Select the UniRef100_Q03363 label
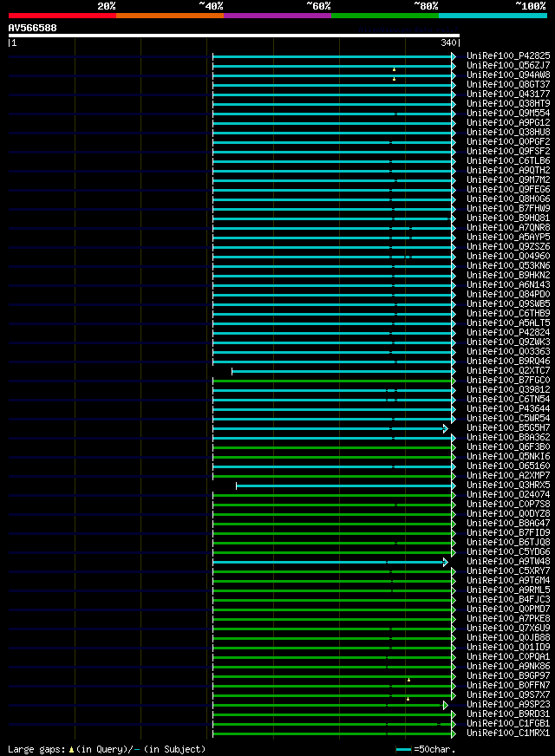 [508, 351]
